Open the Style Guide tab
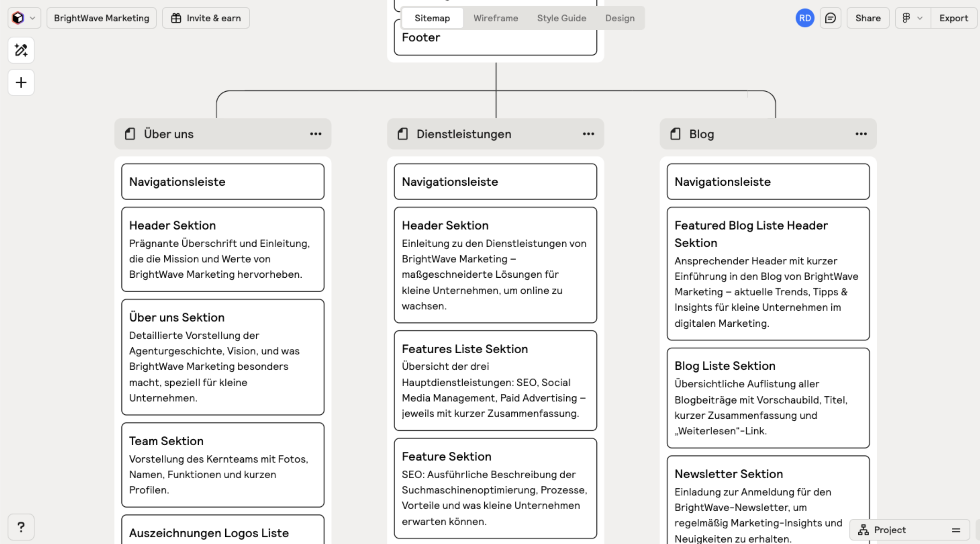Screen dimensions: 980x544 (x=562, y=18)
